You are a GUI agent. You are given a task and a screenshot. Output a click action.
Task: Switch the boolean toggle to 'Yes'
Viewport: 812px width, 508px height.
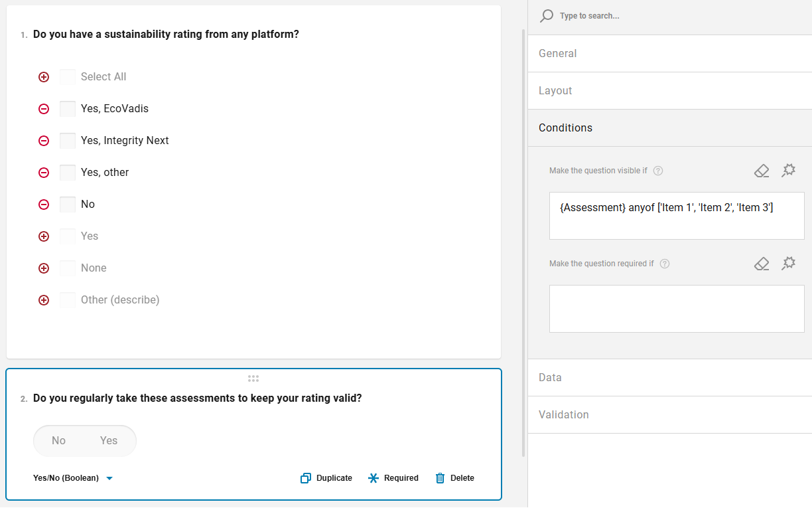tap(109, 441)
